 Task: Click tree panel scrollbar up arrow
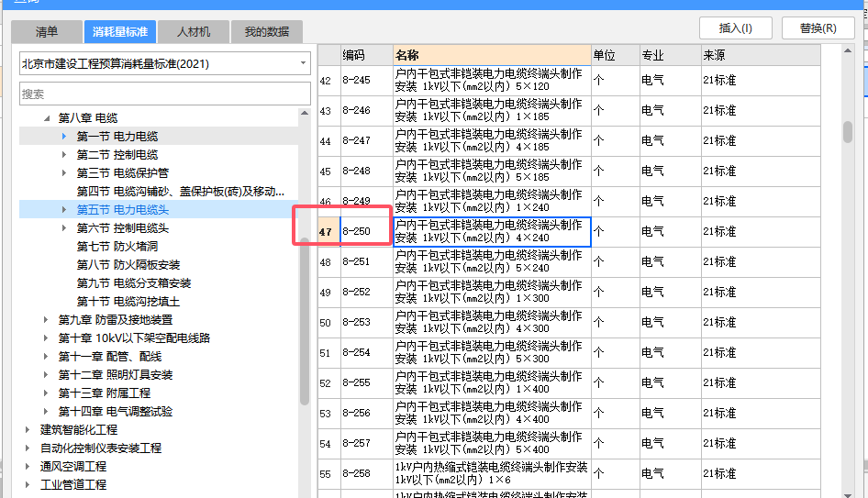pos(305,113)
